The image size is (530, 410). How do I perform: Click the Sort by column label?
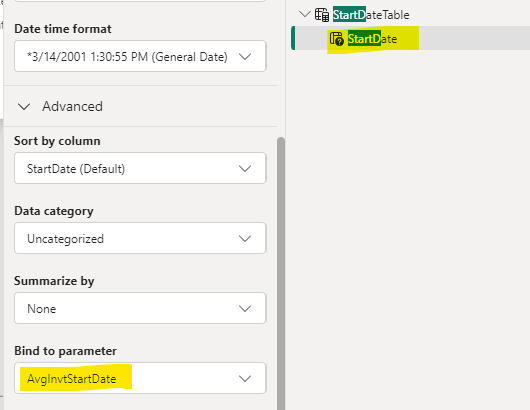[x=57, y=141]
